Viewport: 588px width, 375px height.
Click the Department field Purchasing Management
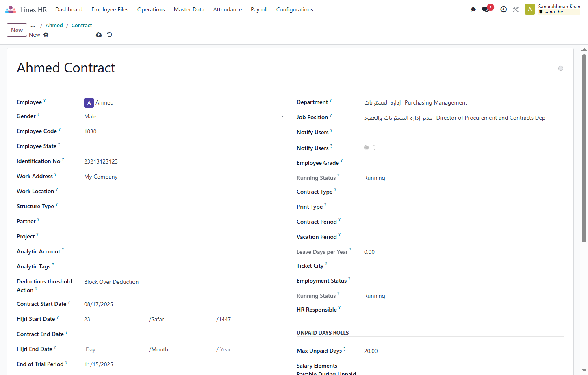[x=464, y=102]
